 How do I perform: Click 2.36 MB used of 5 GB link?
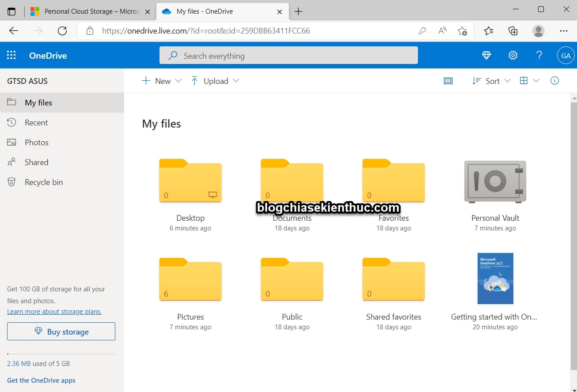(38, 364)
